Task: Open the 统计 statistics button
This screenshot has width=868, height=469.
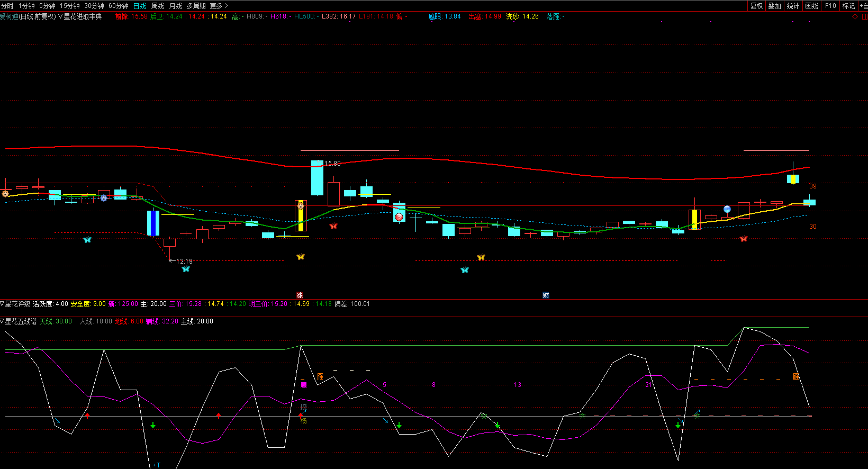Action: [793, 6]
